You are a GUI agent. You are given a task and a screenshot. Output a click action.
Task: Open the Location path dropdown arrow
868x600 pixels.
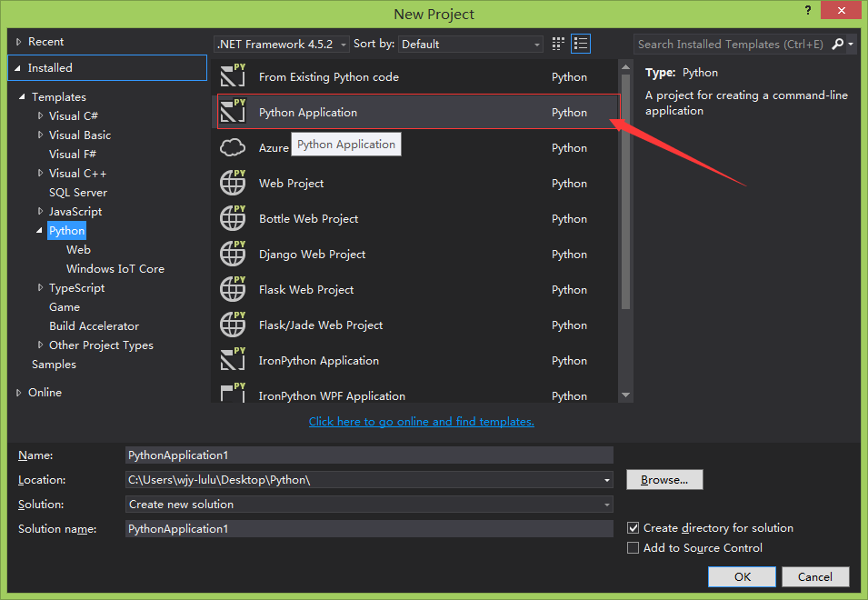[x=607, y=480]
